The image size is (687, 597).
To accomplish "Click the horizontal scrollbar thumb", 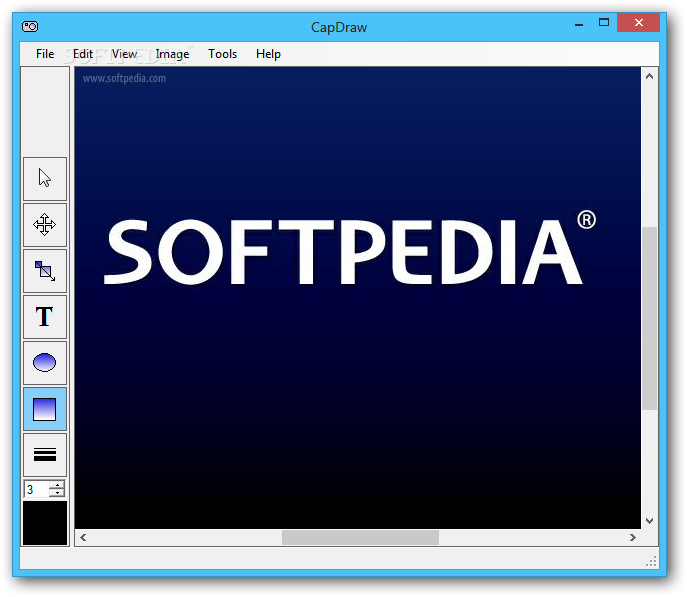I will click(x=360, y=537).
